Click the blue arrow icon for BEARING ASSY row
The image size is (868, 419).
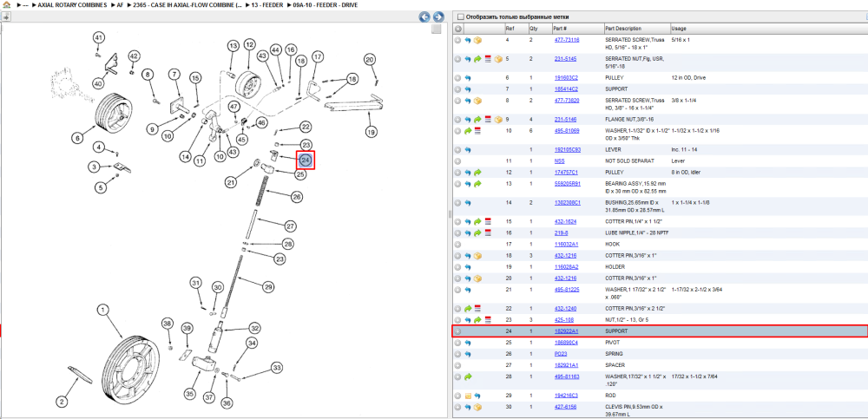(x=468, y=184)
